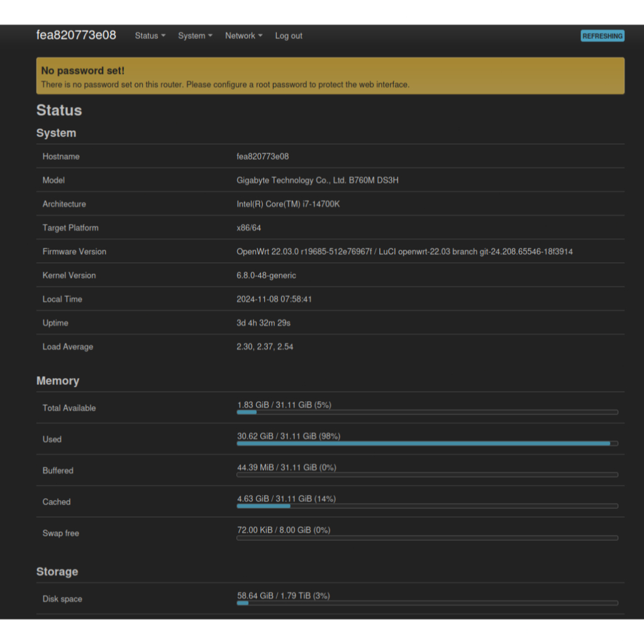Click the Local Time value
The image size is (644, 644).
[x=274, y=299]
